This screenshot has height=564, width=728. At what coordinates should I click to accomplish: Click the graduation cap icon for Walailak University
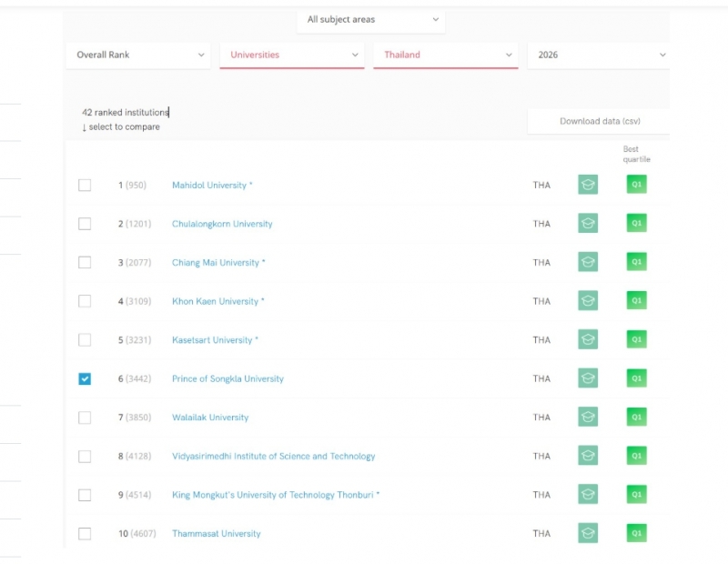(588, 418)
